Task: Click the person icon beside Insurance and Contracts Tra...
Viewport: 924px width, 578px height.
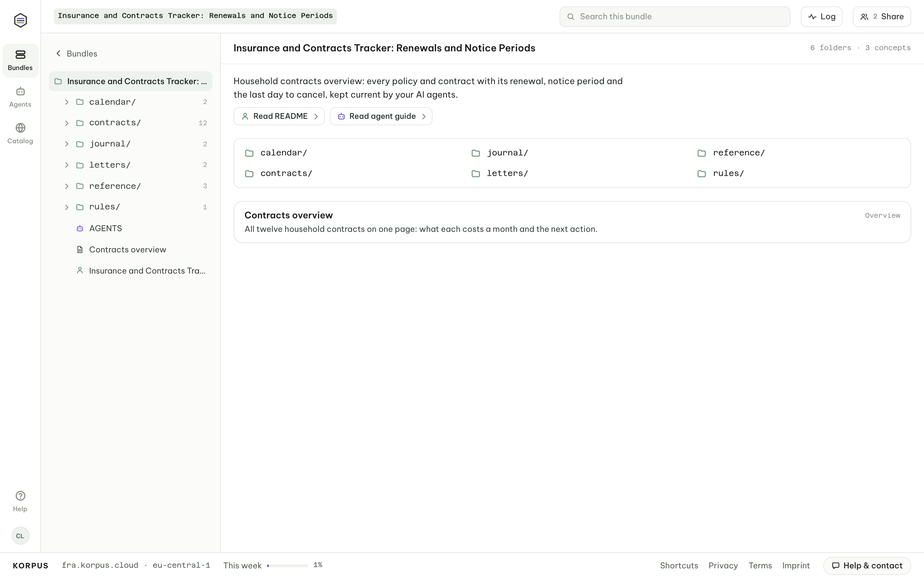Action: point(80,270)
